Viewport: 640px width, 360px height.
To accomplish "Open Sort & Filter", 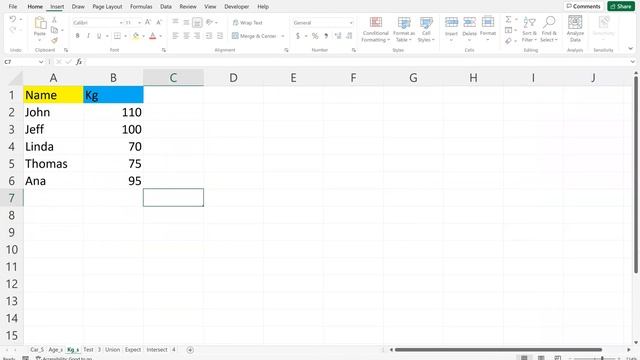I will tap(529, 29).
